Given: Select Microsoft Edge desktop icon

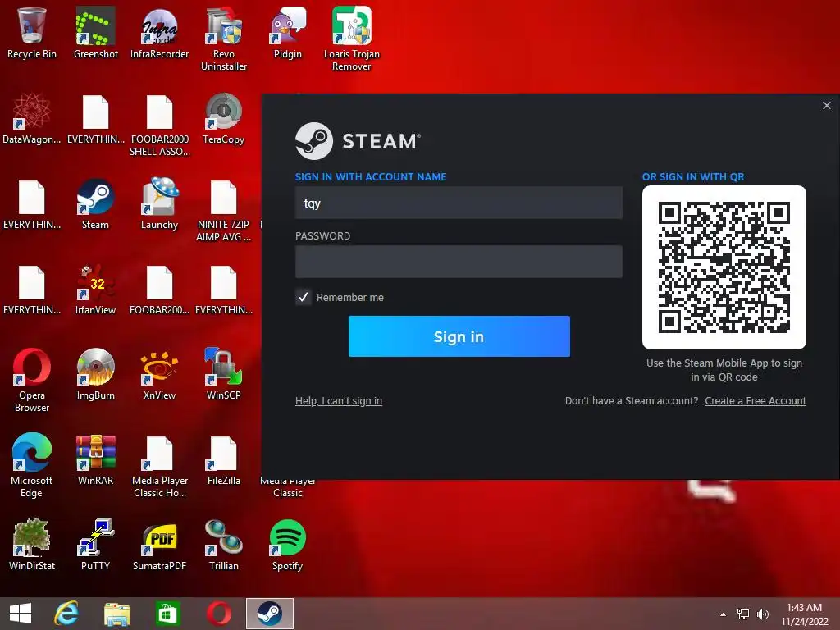Looking at the screenshot, I should (32, 466).
